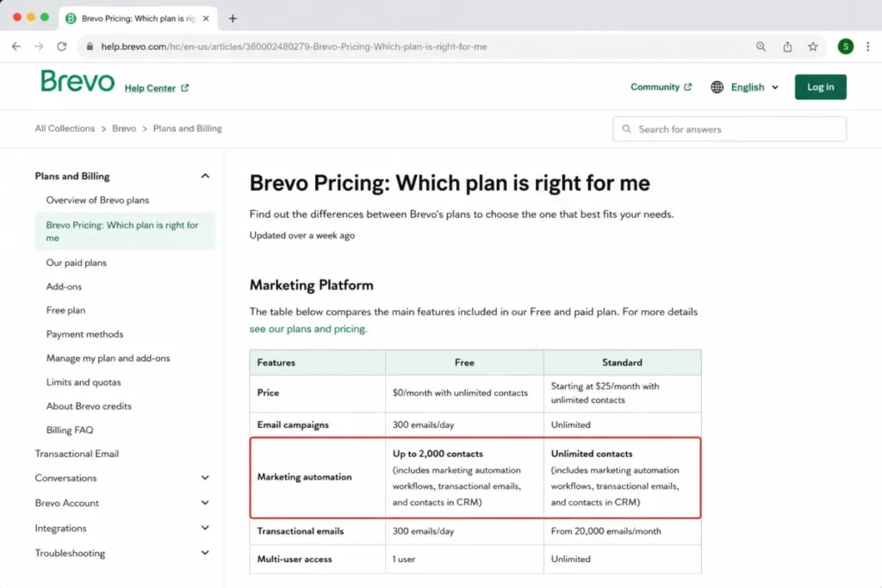The width and height of the screenshot is (882, 588).
Task: Open the Help Center link
Action: (157, 89)
